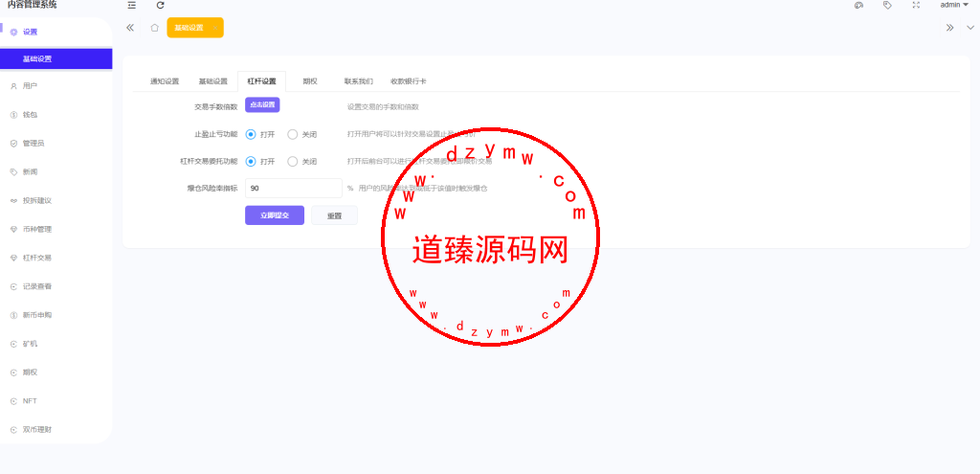Click the 点击设置 button for 交易手数倍数
The height and width of the screenshot is (474, 980).
point(262,105)
